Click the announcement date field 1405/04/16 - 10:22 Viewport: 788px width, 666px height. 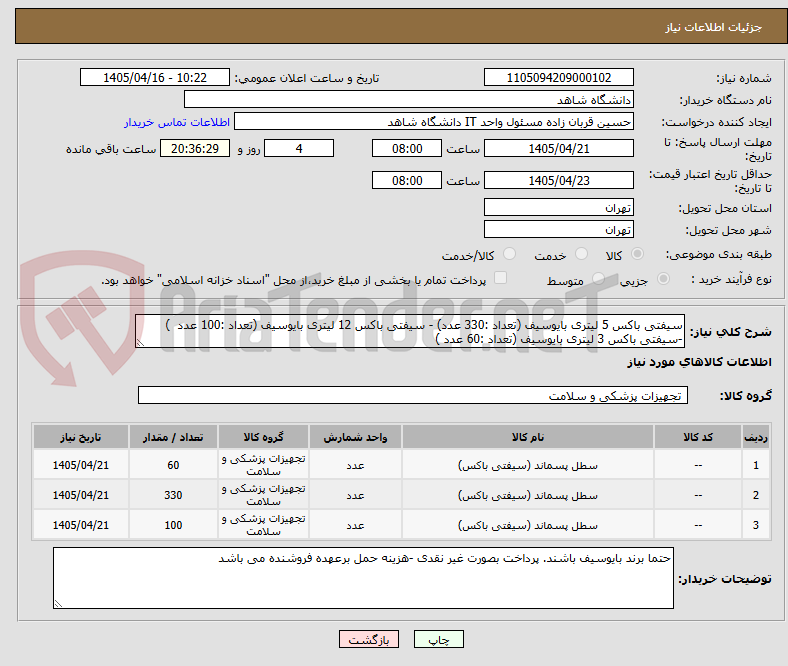pos(155,77)
